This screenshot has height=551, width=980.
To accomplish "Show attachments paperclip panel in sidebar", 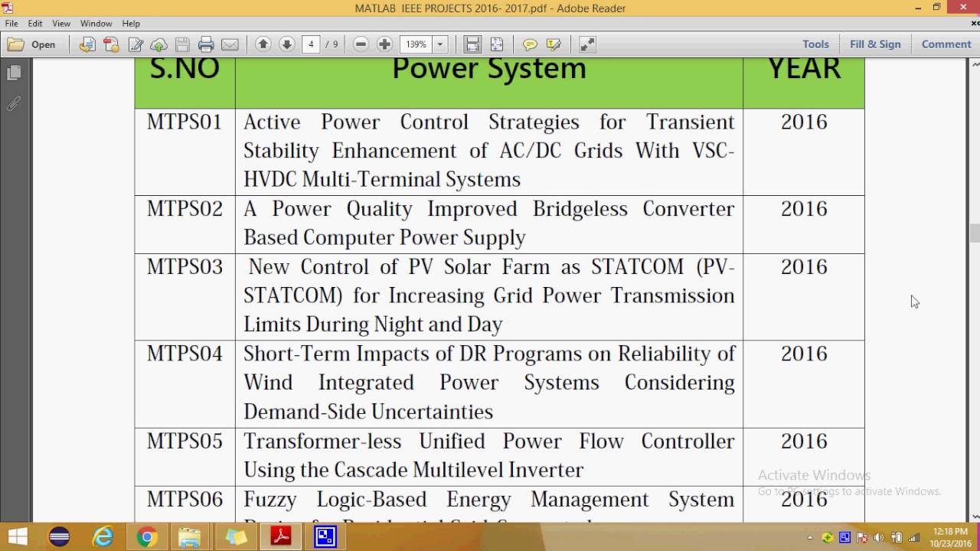I will click(14, 104).
